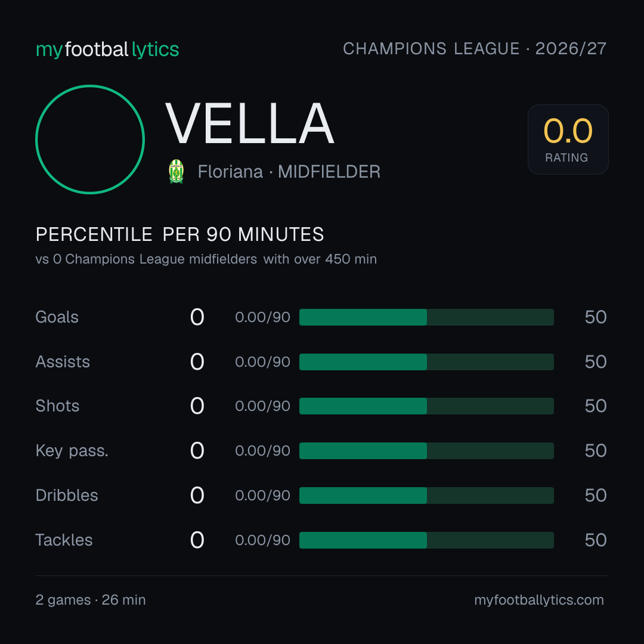Viewport: 644px width, 644px height.
Task: Click the Key pass. percentile bar
Action: [426, 451]
